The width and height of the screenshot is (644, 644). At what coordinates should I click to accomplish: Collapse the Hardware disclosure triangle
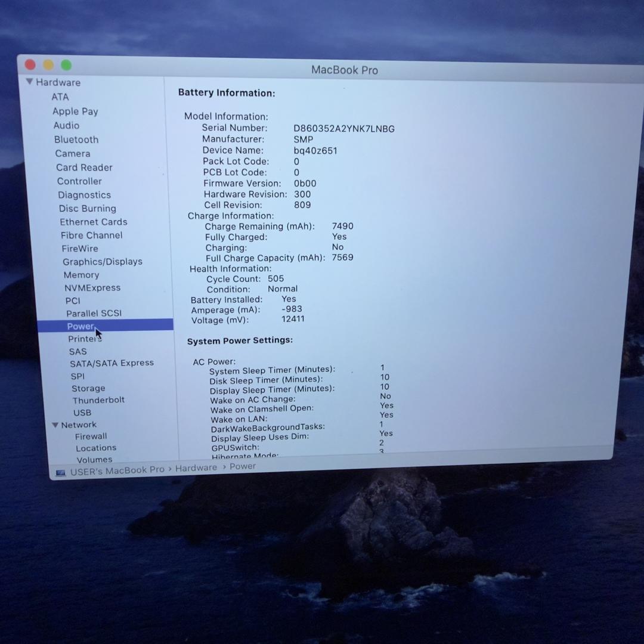click(x=30, y=81)
